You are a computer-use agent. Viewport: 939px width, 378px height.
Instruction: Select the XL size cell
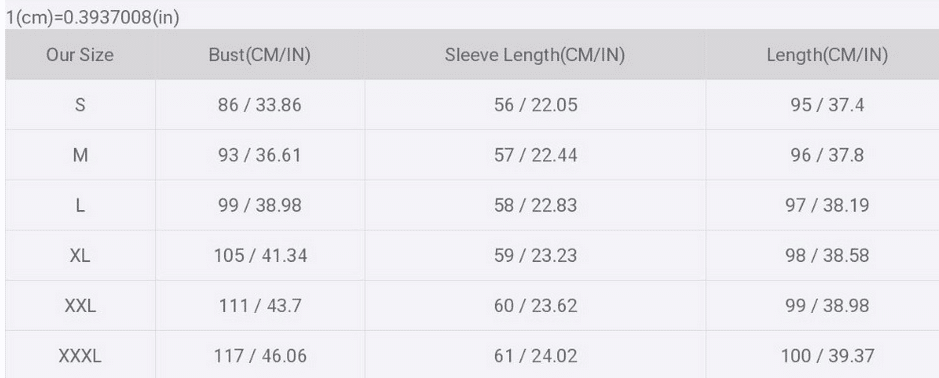click(x=80, y=256)
